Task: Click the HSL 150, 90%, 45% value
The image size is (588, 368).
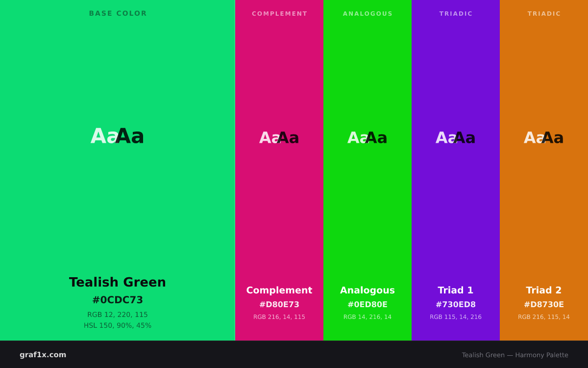Action: [x=118, y=325]
